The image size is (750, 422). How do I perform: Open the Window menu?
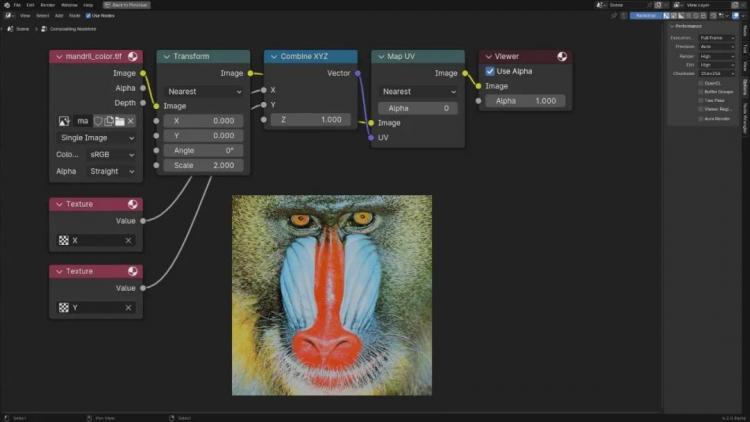click(69, 5)
